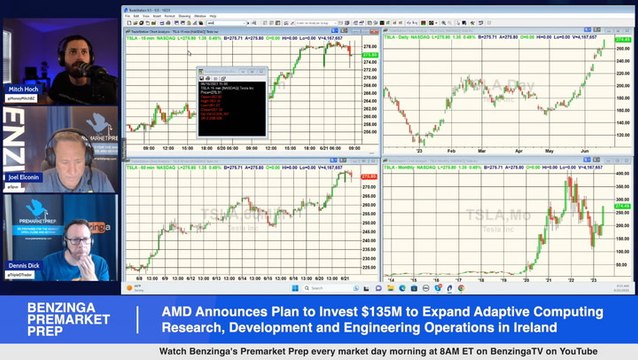The image size is (638, 360).
Task: Click first icon in data window toolbar
Action: (x=201, y=78)
